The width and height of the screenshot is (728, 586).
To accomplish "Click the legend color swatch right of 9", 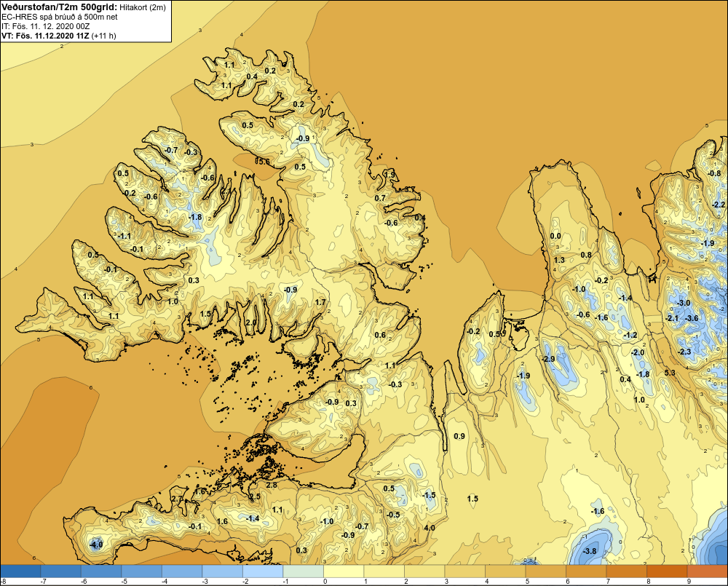I will [x=707, y=571].
